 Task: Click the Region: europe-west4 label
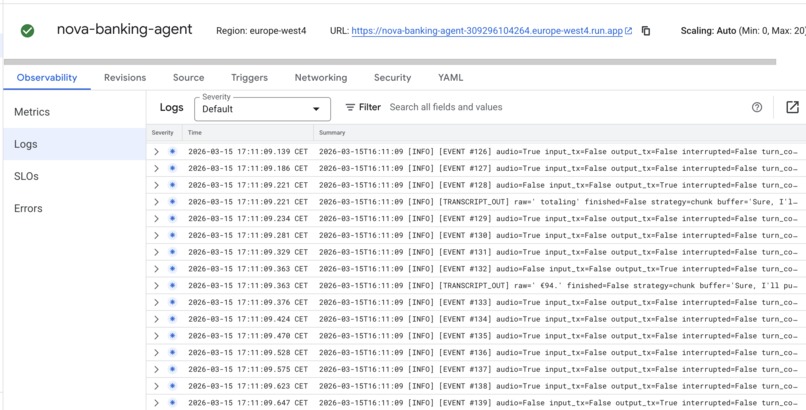(x=261, y=31)
